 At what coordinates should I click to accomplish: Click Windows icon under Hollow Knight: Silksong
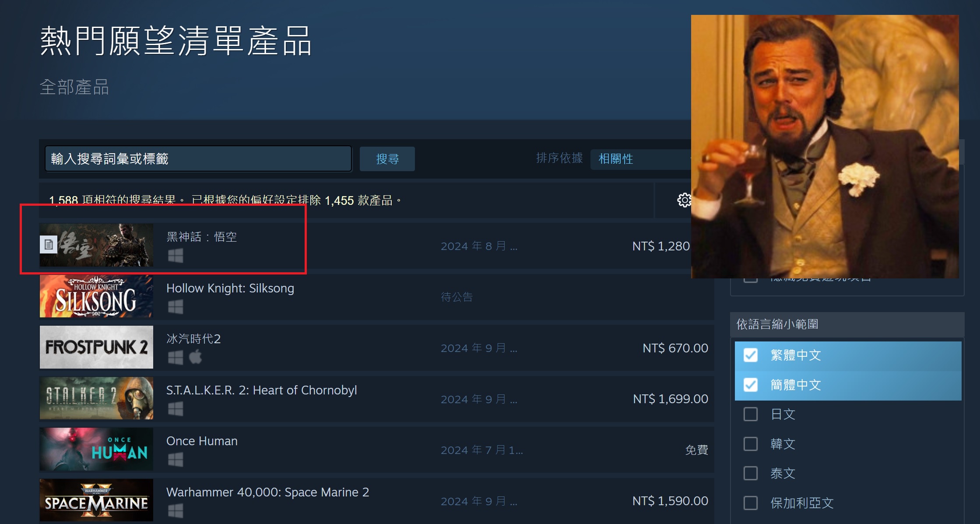coord(176,307)
